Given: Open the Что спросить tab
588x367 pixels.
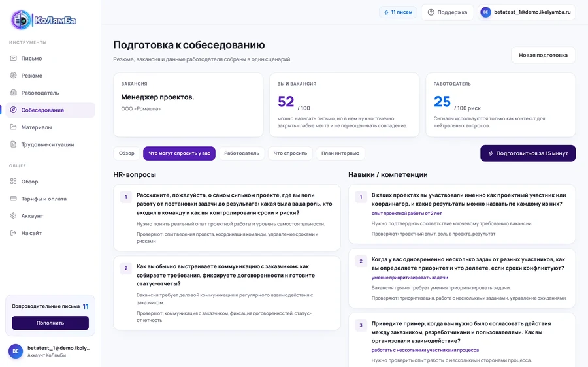Looking at the screenshot, I should pyautogui.click(x=290, y=153).
